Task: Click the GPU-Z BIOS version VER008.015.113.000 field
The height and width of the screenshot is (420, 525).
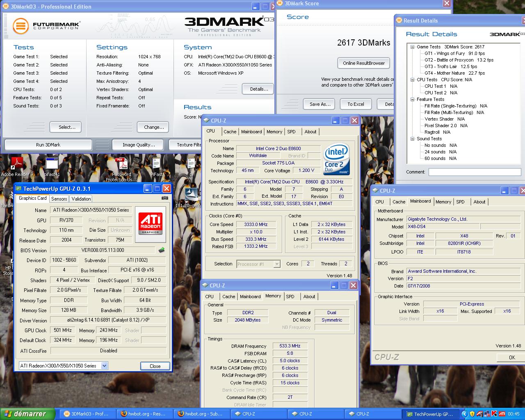Action: pyautogui.click(x=103, y=250)
